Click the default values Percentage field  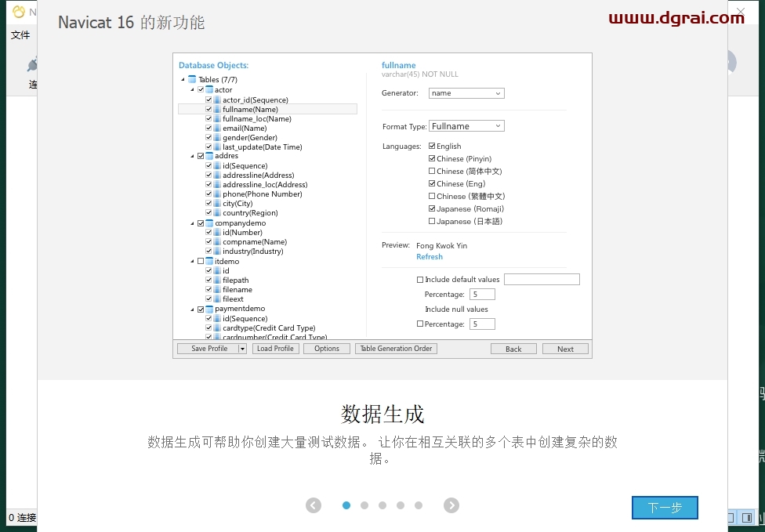coord(482,294)
